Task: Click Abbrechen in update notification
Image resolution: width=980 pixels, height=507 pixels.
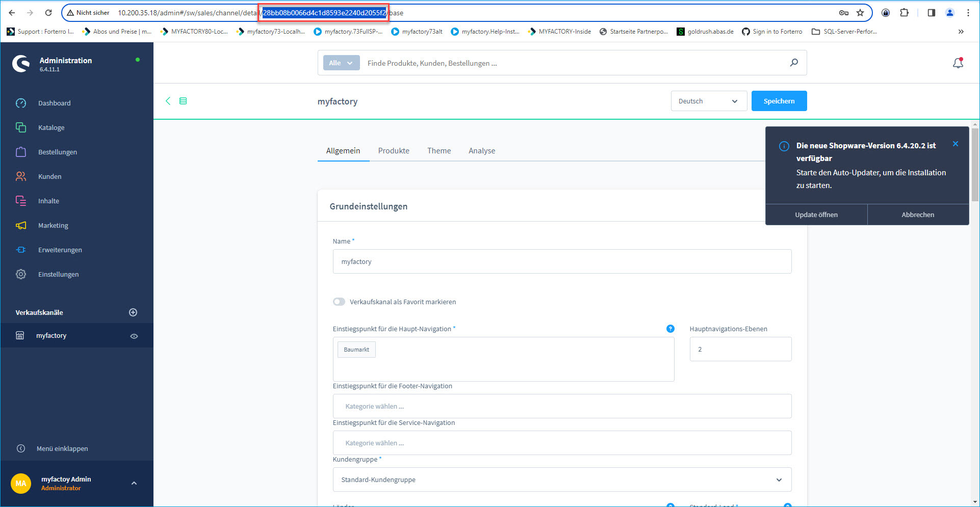Action: tap(918, 215)
